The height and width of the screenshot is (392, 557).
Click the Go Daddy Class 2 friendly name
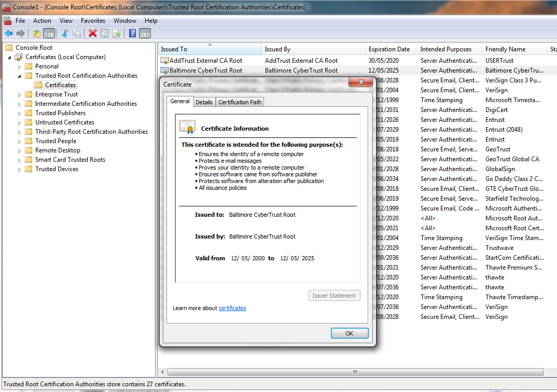(x=514, y=179)
